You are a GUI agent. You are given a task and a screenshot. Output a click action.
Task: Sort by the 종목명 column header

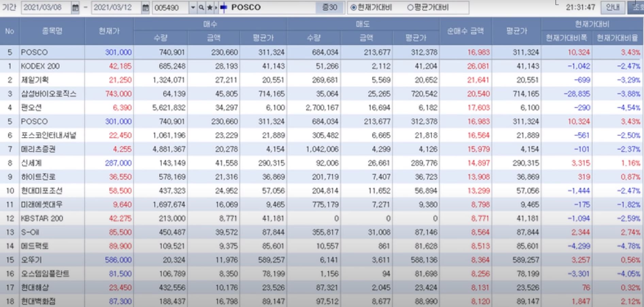pos(52,31)
